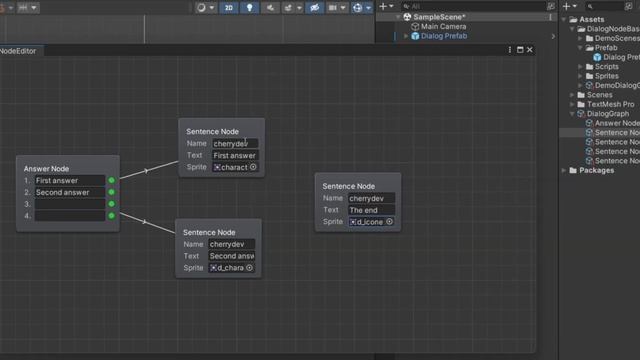
Task: Click green output port of answer 3
Action: pyautogui.click(x=111, y=204)
